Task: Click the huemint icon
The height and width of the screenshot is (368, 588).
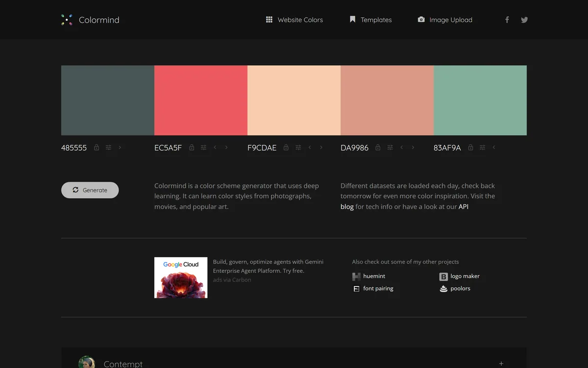Action: [x=356, y=277]
